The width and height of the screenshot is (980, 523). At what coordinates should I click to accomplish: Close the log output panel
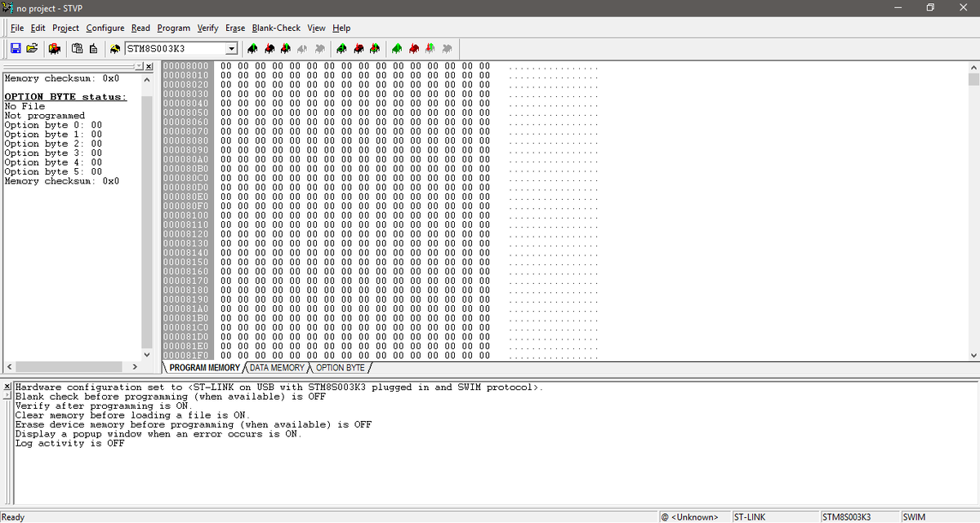click(7, 386)
